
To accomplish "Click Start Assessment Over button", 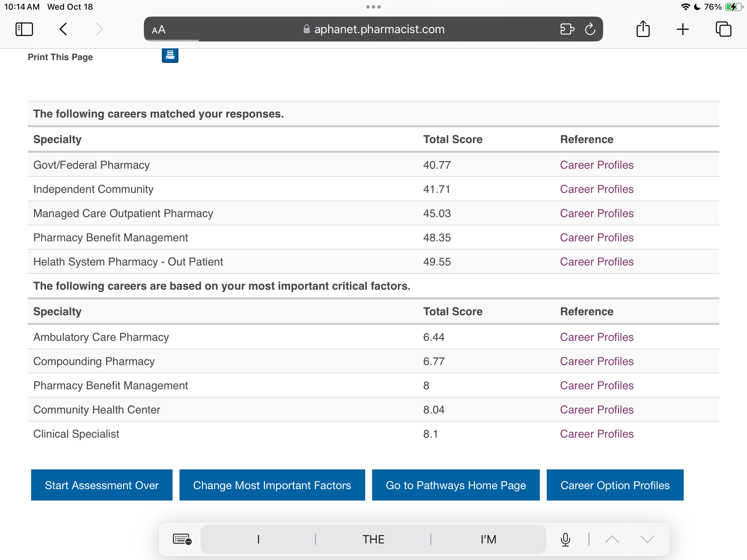I will (x=102, y=485).
